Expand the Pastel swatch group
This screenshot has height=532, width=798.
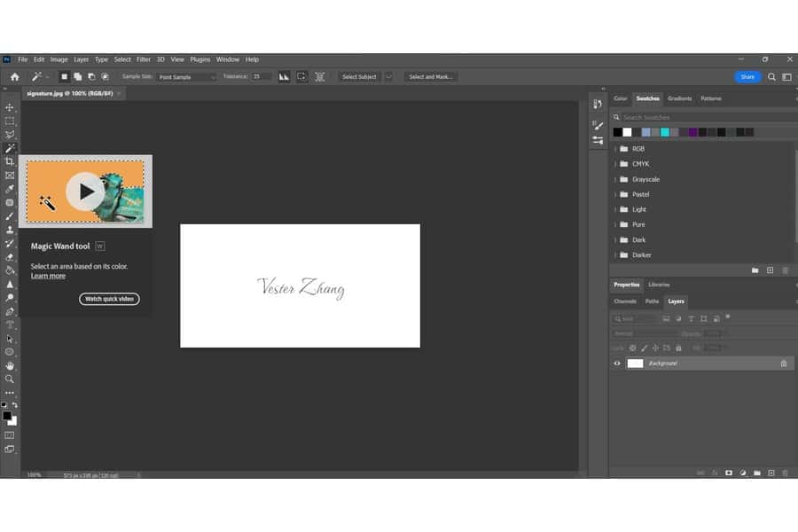pyautogui.click(x=615, y=194)
